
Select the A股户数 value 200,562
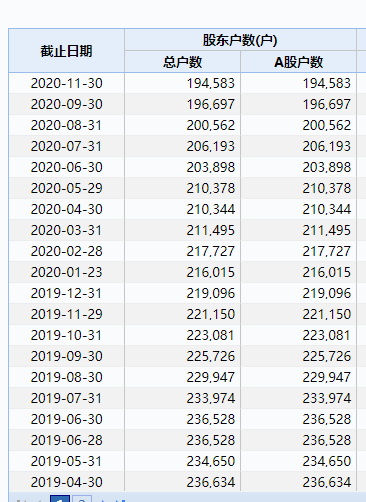click(x=326, y=125)
